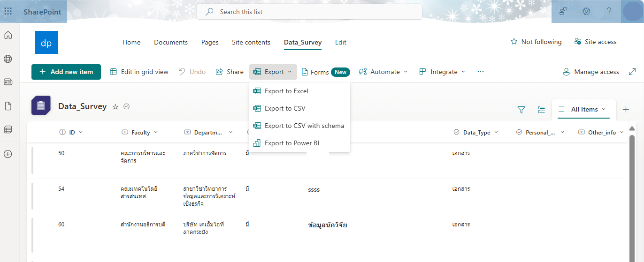644x262 pixels.
Task: Open the Help question mark icon
Action: tap(609, 12)
